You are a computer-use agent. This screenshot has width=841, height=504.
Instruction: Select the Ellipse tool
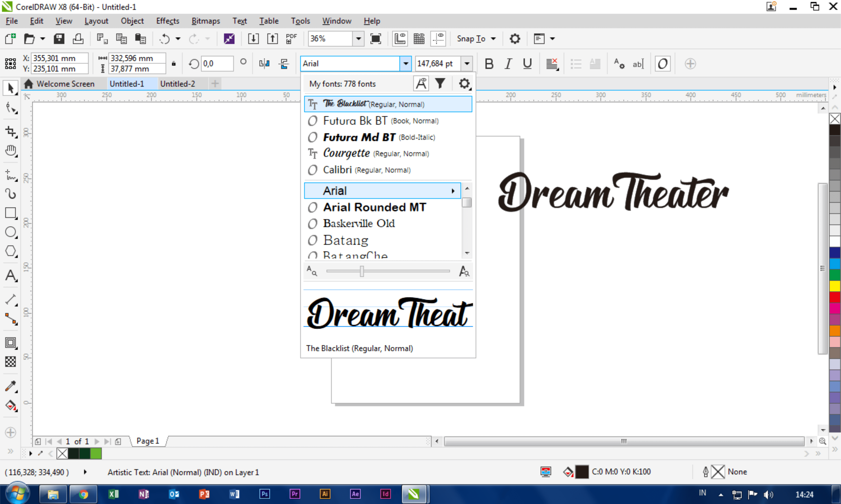pyautogui.click(x=10, y=232)
